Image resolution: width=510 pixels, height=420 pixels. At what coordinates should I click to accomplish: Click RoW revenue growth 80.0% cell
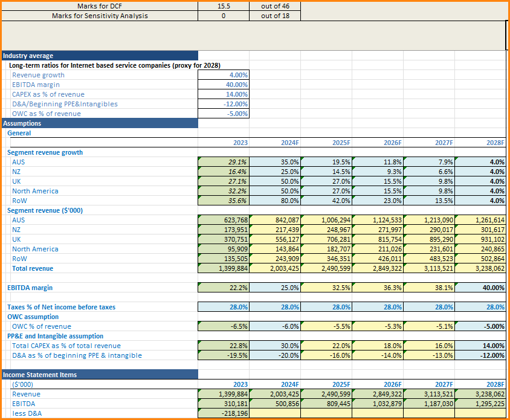pyautogui.click(x=275, y=201)
